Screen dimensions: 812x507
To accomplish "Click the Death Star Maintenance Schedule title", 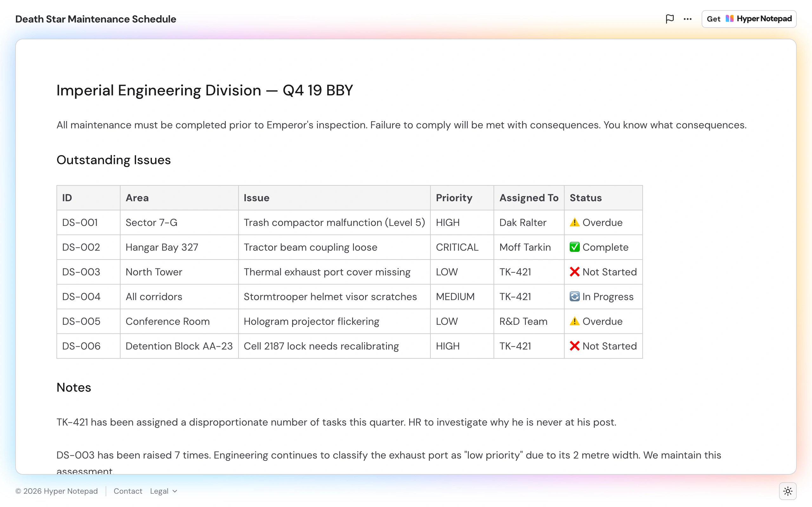I will click(95, 19).
